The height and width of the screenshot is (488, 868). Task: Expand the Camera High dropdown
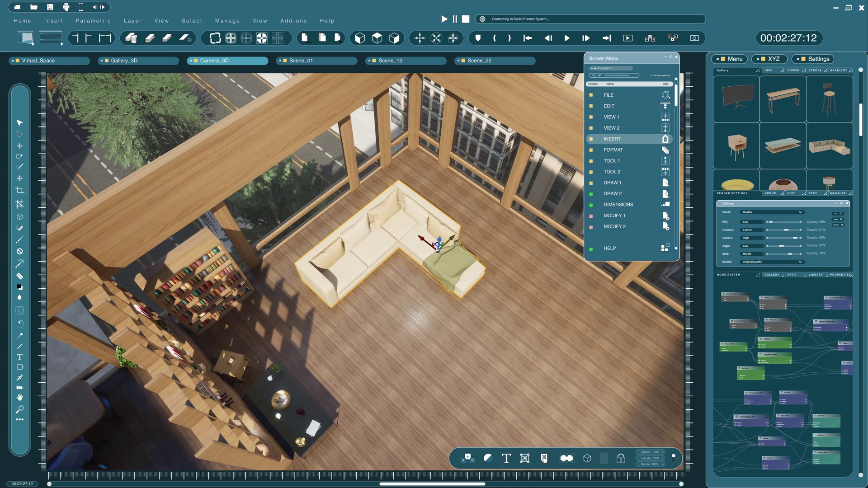pyautogui.click(x=752, y=238)
